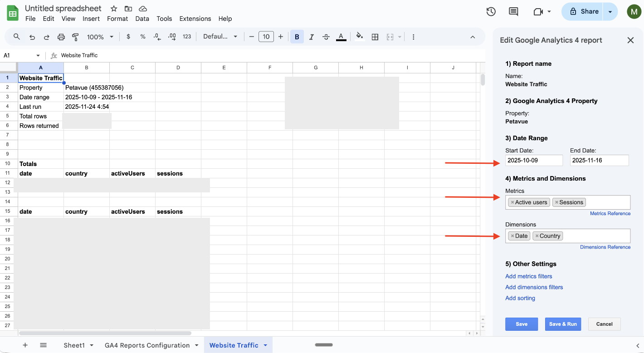Image resolution: width=644 pixels, height=353 pixels.
Task: Switch to the Sheet1 tab
Action: tap(74, 345)
